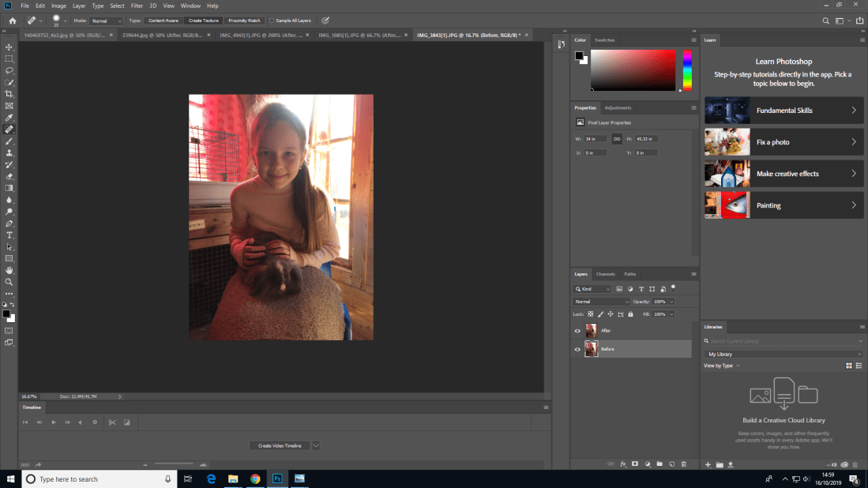The height and width of the screenshot is (488, 868).
Task: Open the Fix a photo tutorial
Action: click(783, 142)
